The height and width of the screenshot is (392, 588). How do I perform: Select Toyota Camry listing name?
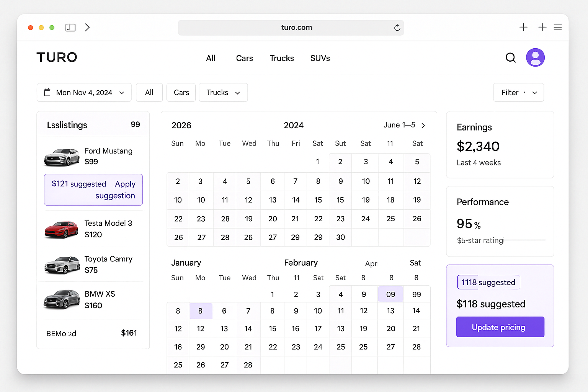click(108, 259)
